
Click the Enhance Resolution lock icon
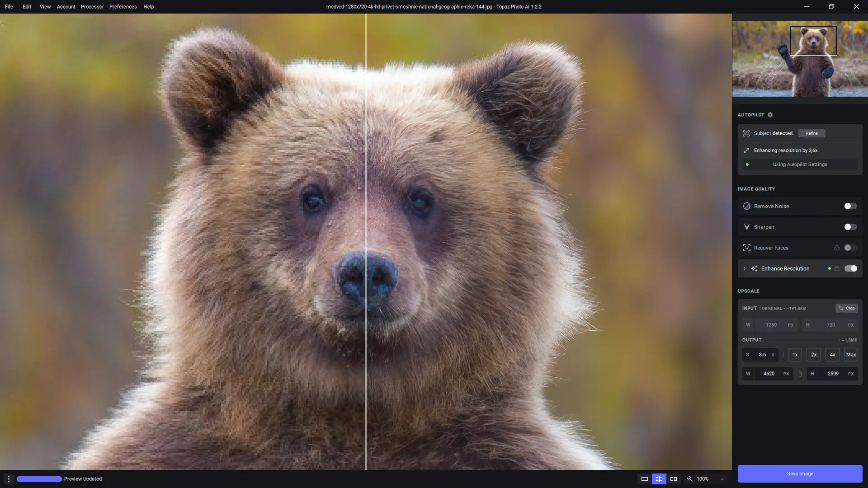click(x=837, y=269)
